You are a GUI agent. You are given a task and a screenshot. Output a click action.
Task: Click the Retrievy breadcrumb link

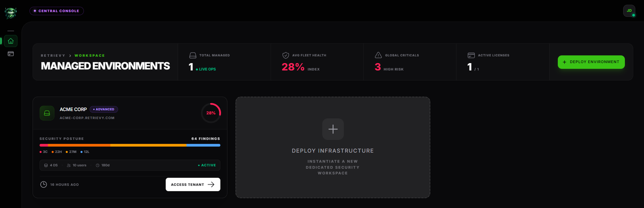[x=53, y=56]
